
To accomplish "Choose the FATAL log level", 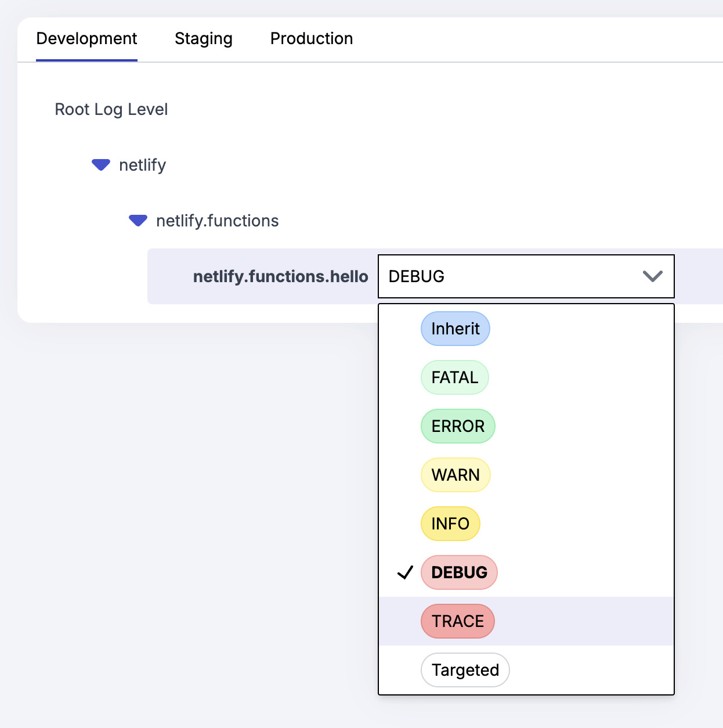I will tap(455, 377).
